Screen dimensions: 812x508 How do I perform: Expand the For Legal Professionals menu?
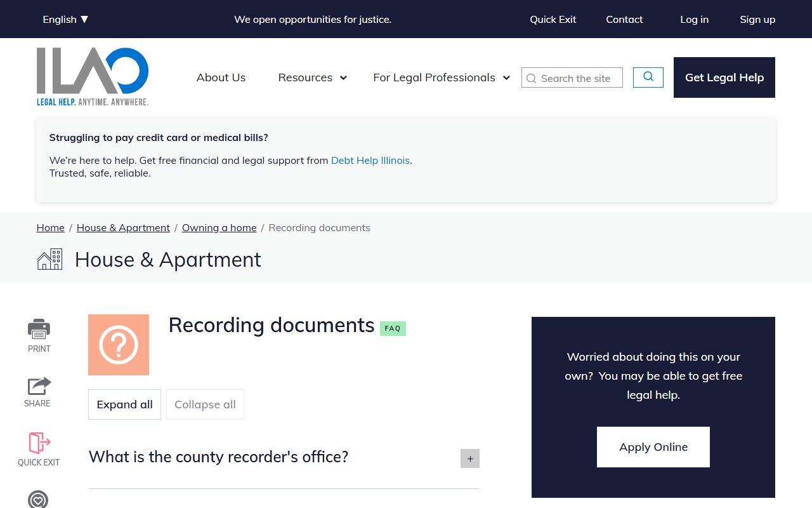click(x=442, y=77)
